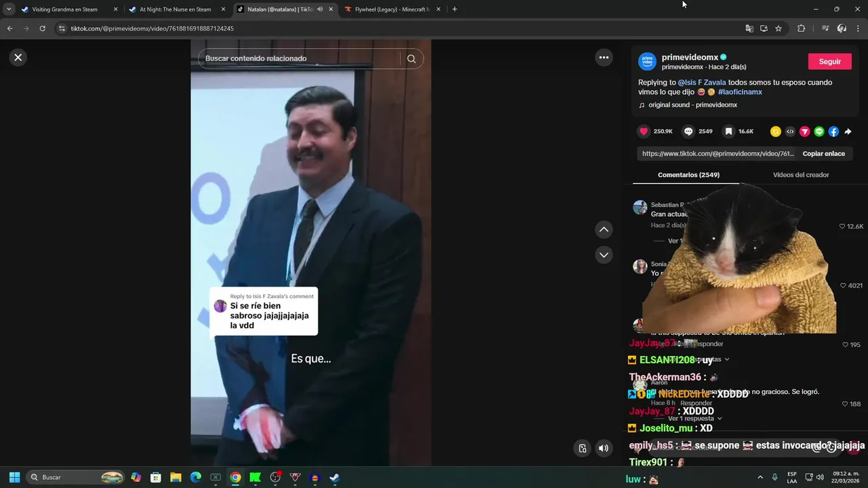This screenshot has width=868, height=488.
Task: Click the Buscar contenido relacionado field
Action: tap(302, 58)
